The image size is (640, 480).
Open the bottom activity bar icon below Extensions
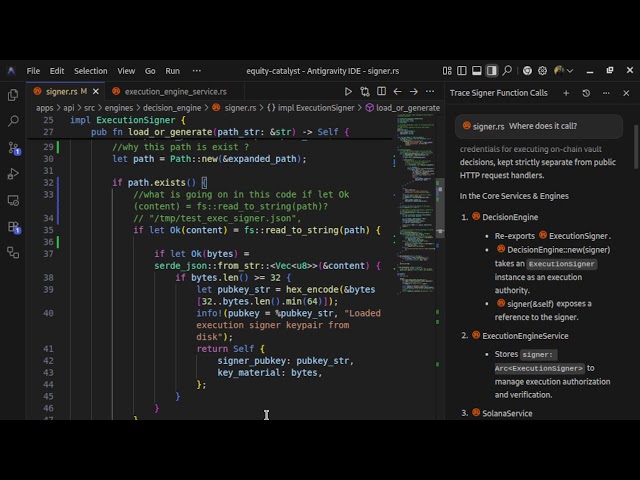[x=13, y=253]
